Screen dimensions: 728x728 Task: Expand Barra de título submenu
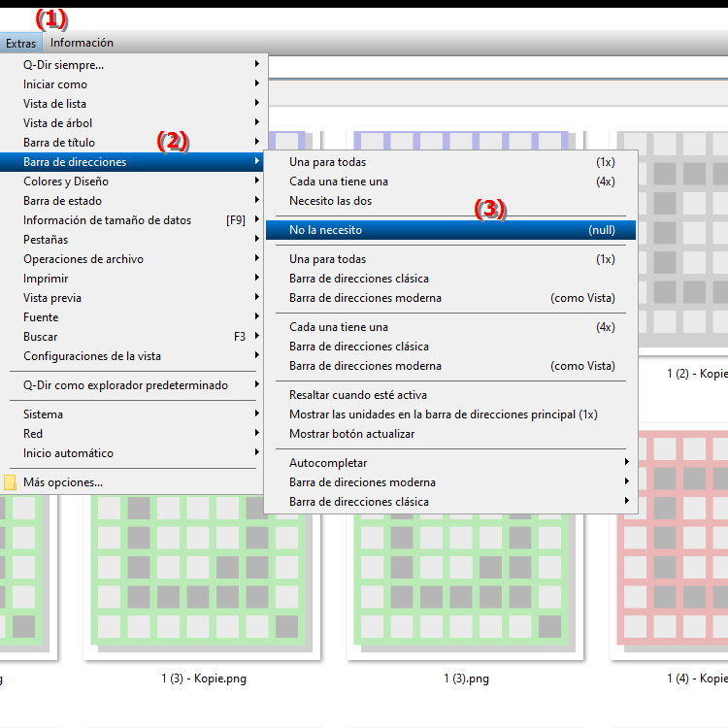pyautogui.click(x=133, y=143)
